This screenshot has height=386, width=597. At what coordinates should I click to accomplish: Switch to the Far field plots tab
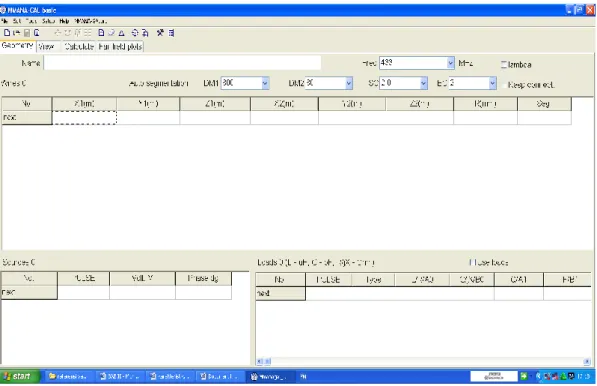tap(120, 46)
